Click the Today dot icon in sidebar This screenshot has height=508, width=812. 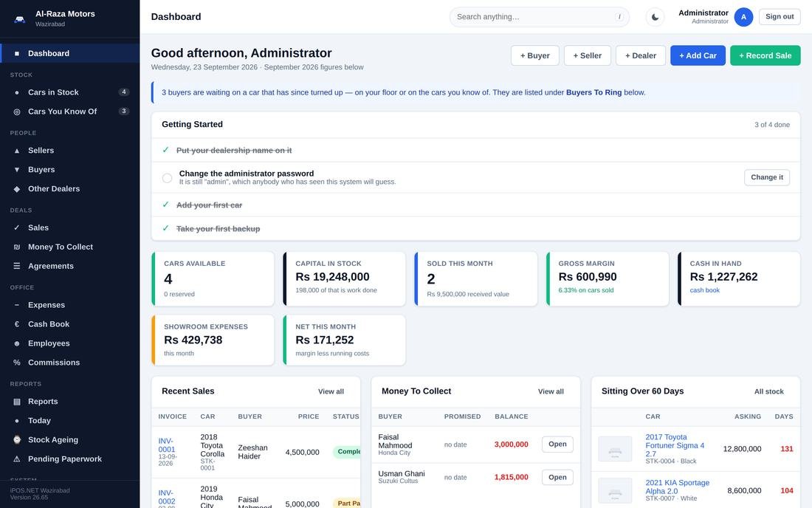coord(16,421)
